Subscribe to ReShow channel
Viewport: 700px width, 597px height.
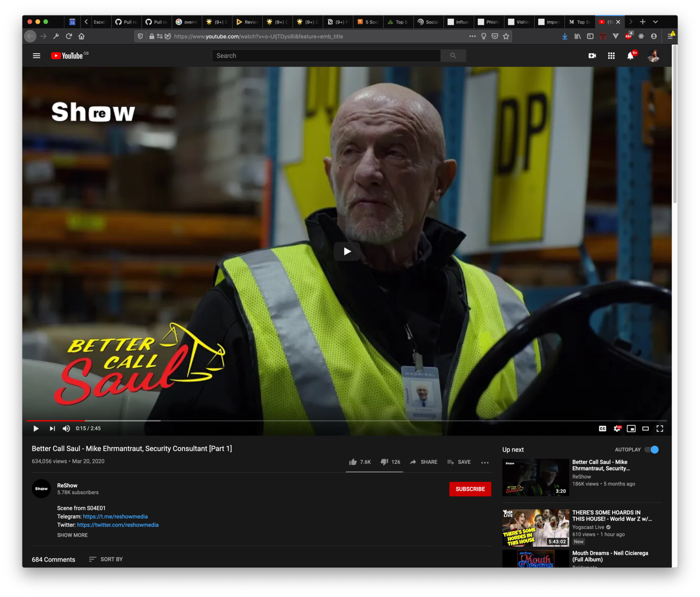tap(470, 489)
